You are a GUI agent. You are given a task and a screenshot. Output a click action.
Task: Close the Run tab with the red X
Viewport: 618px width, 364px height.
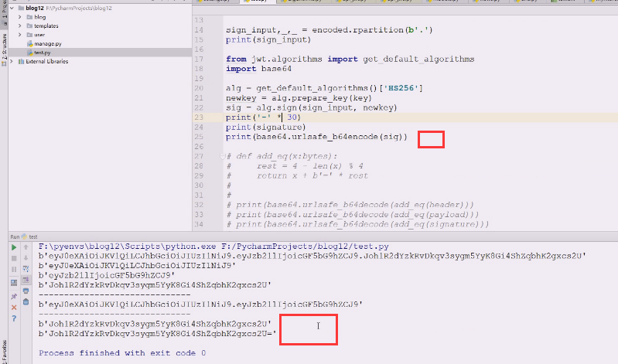(14, 308)
